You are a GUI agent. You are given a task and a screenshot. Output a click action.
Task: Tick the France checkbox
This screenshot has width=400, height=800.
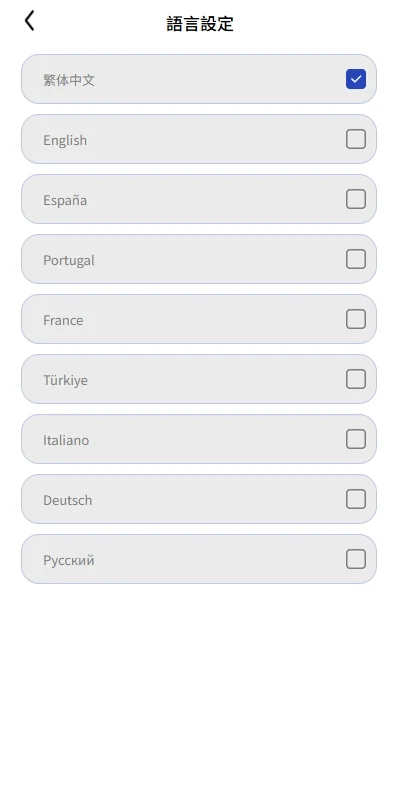356,319
